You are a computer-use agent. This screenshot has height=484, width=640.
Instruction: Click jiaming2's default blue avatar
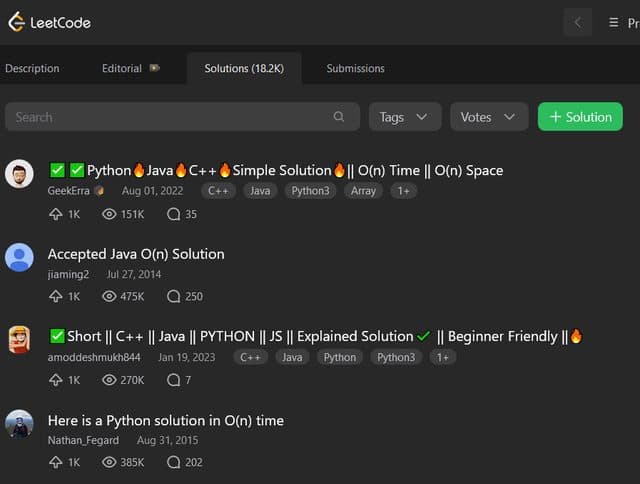(19, 257)
